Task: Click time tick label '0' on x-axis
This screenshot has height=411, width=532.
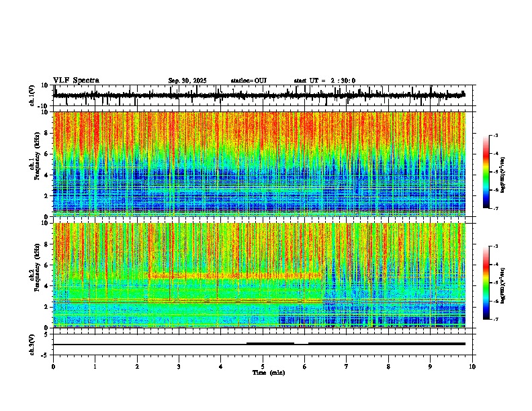Action: (x=53, y=367)
